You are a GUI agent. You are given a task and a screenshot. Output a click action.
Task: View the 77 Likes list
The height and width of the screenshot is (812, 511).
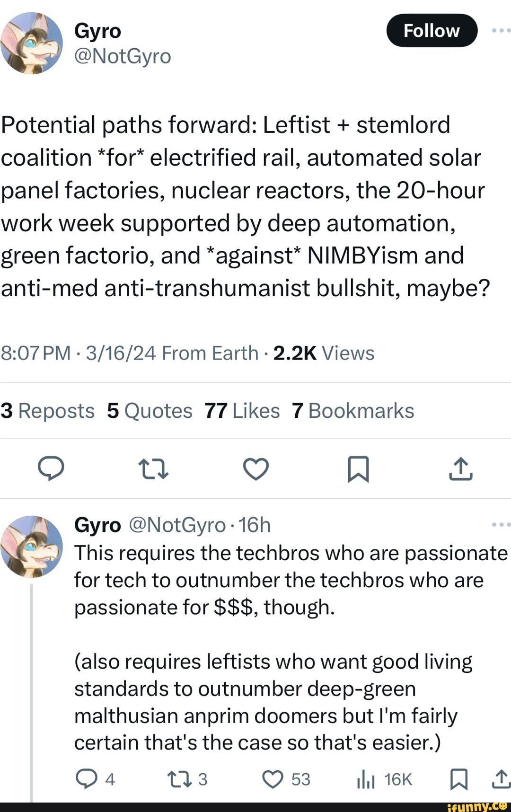[242, 411]
